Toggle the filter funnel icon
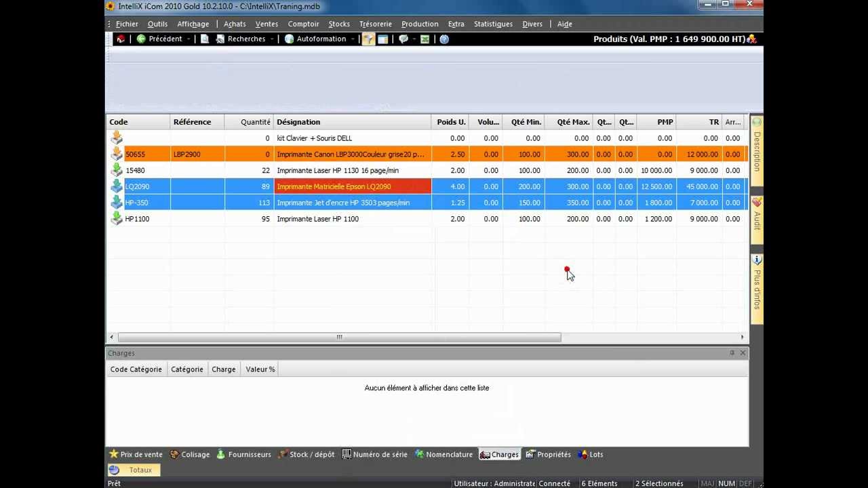 tap(368, 39)
